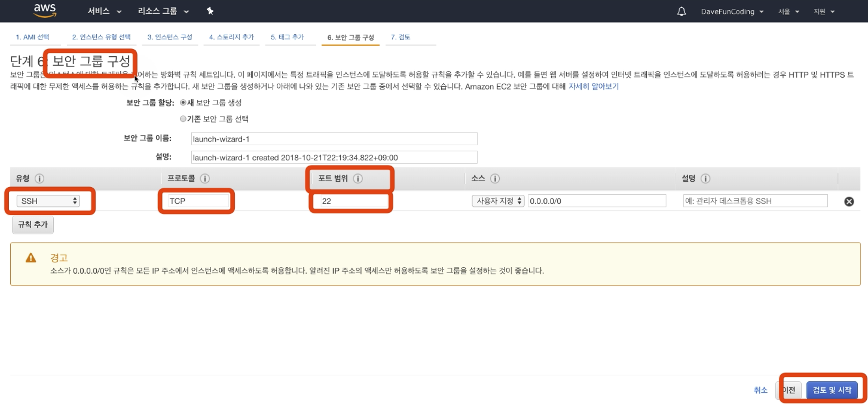
Task: Focus the 0.0.0.0/0 source CIDR field
Action: (597, 201)
